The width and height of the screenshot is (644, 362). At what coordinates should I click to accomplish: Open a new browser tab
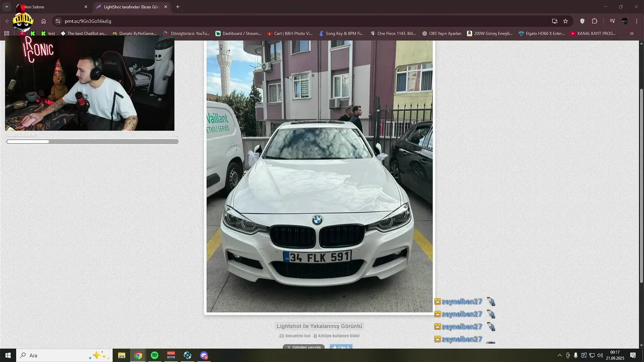tap(178, 7)
